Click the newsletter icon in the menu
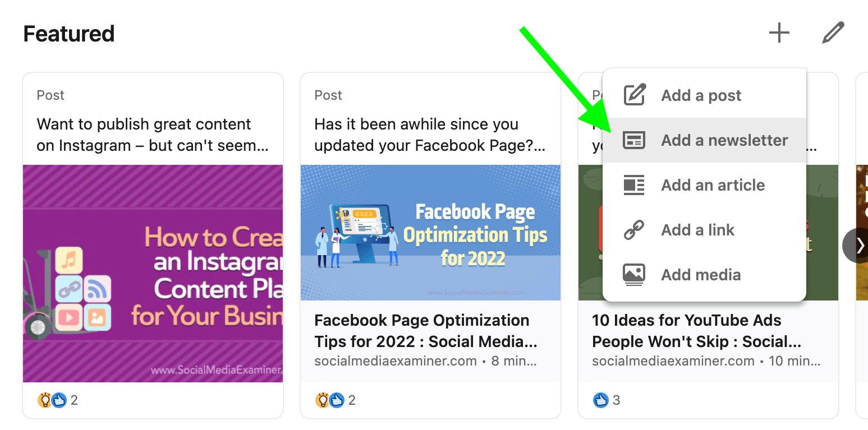The height and width of the screenshot is (430, 868). coord(635,140)
